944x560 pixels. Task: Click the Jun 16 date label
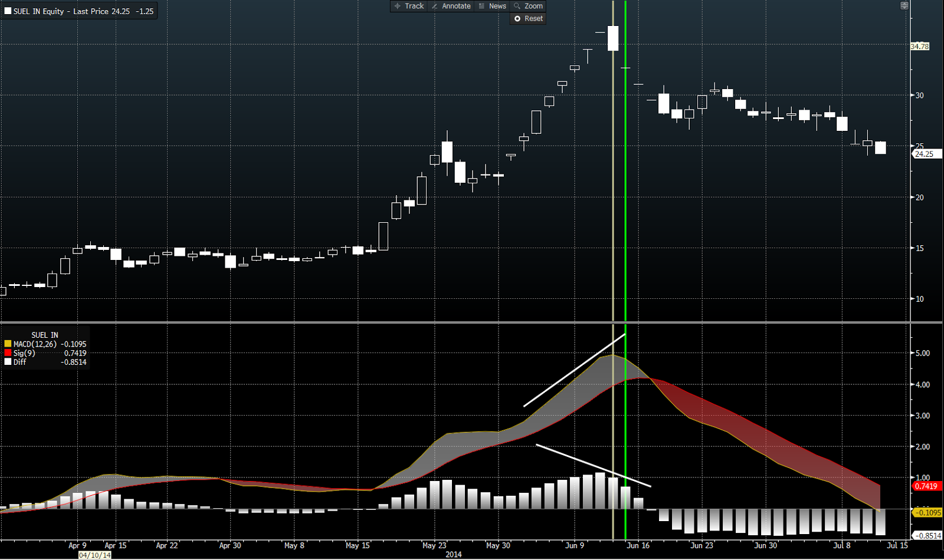638,545
